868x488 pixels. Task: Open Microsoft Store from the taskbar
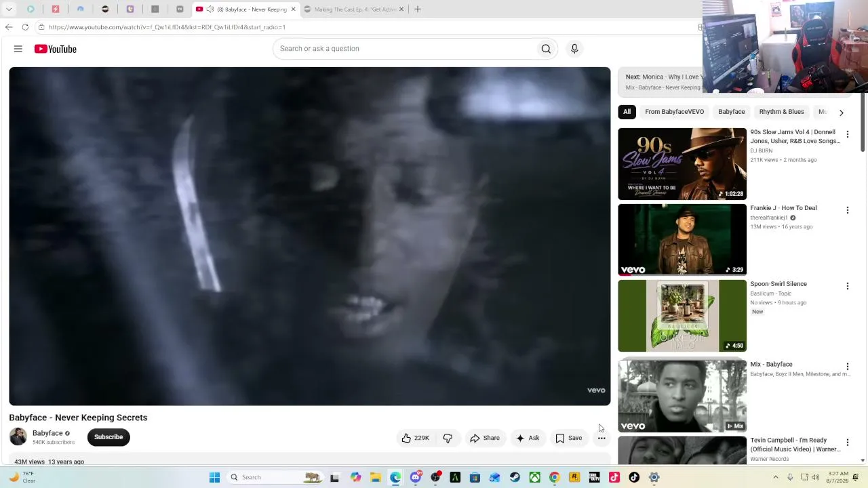point(475,477)
